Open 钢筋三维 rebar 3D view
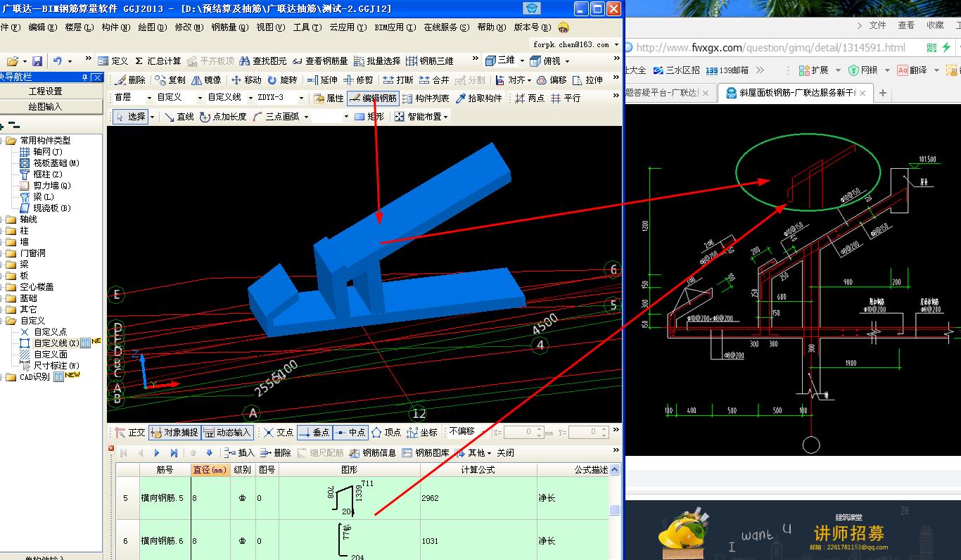This screenshot has height=560, width=961. pyautogui.click(x=430, y=61)
